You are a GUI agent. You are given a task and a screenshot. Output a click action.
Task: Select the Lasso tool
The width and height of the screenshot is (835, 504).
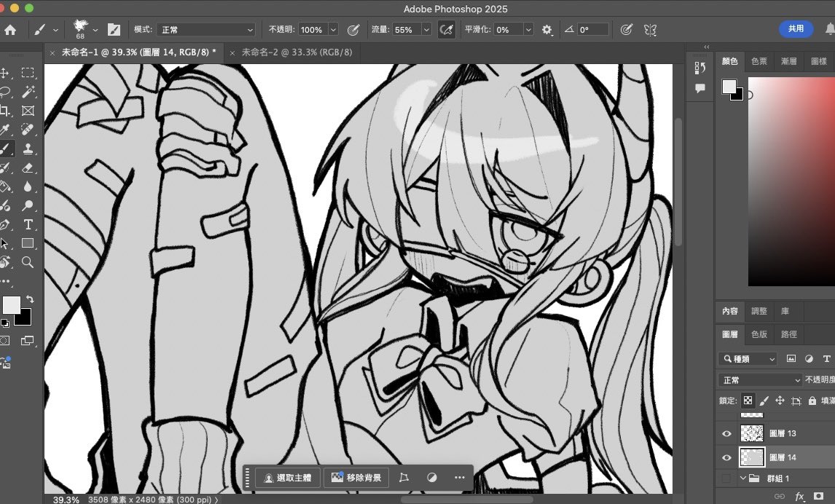5,92
